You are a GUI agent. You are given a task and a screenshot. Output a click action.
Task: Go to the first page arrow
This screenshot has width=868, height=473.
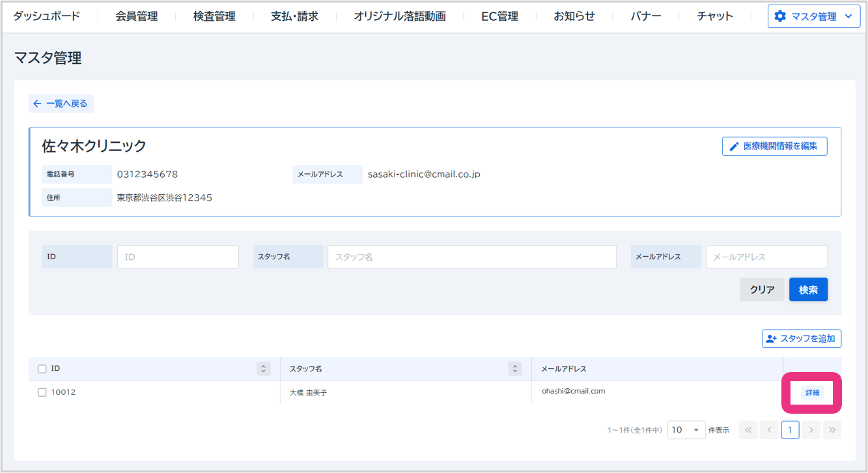[x=748, y=430]
